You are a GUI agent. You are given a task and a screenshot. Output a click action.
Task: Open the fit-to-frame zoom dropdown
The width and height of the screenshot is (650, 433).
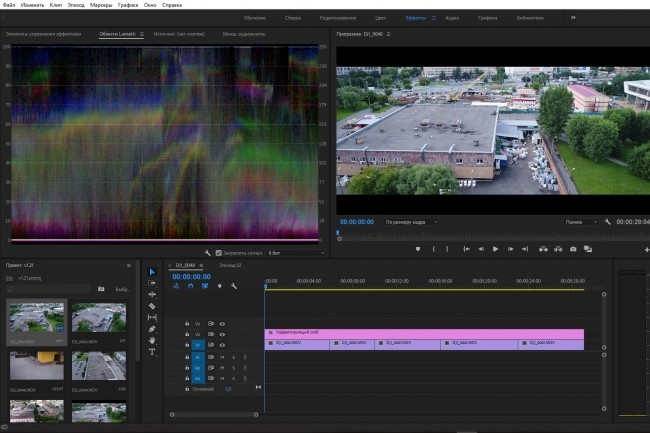click(x=411, y=222)
